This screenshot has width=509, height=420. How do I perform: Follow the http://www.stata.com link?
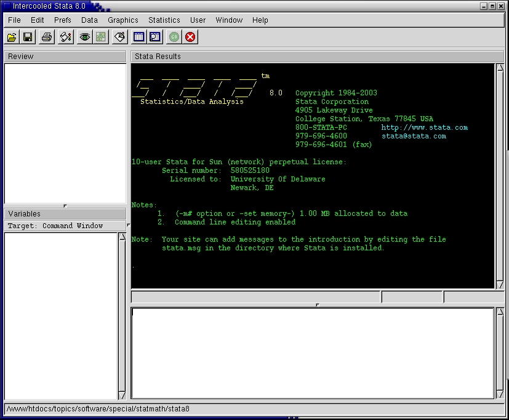coord(425,127)
